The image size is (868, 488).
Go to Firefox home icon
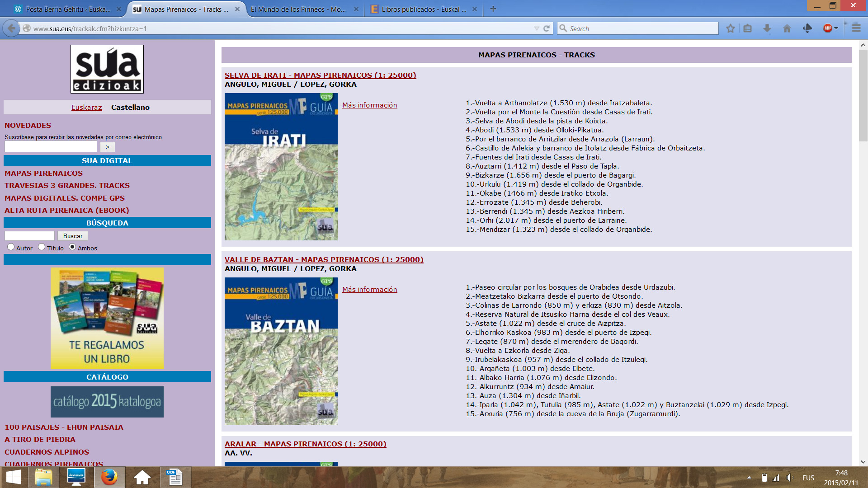click(787, 28)
